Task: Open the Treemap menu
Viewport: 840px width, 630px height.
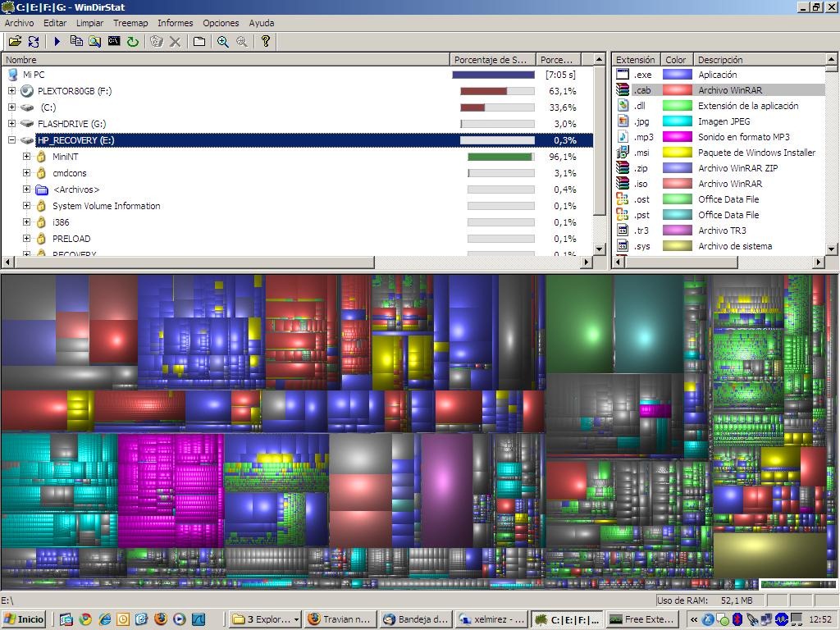Action: click(x=130, y=23)
